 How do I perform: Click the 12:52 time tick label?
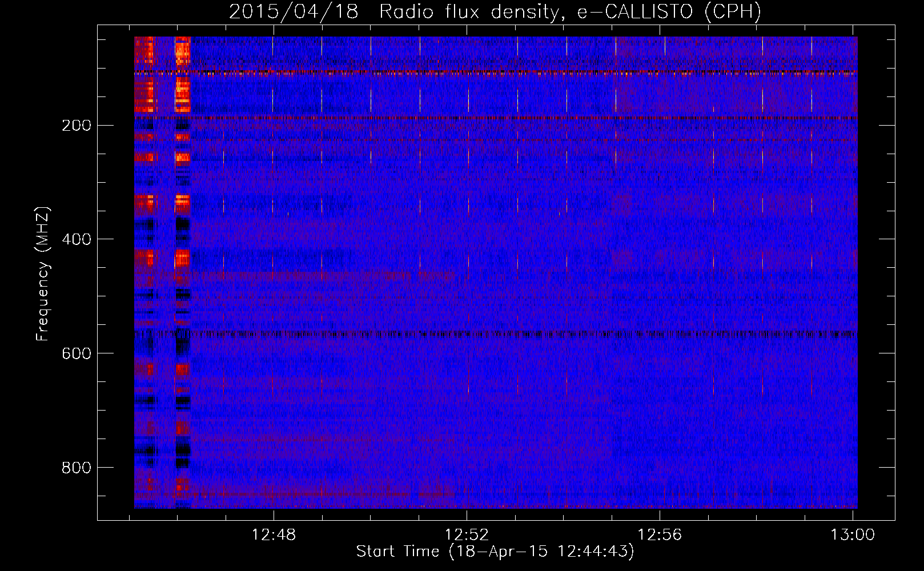[x=467, y=534]
